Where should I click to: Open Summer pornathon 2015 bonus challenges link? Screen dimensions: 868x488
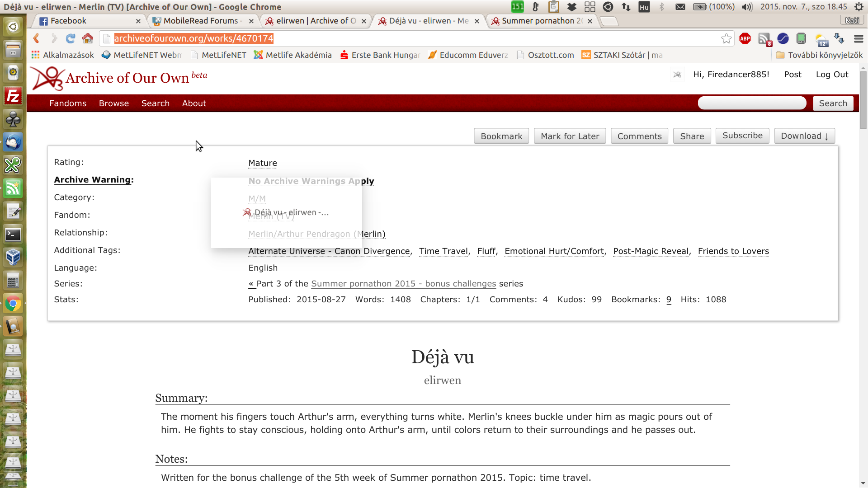[x=403, y=284]
